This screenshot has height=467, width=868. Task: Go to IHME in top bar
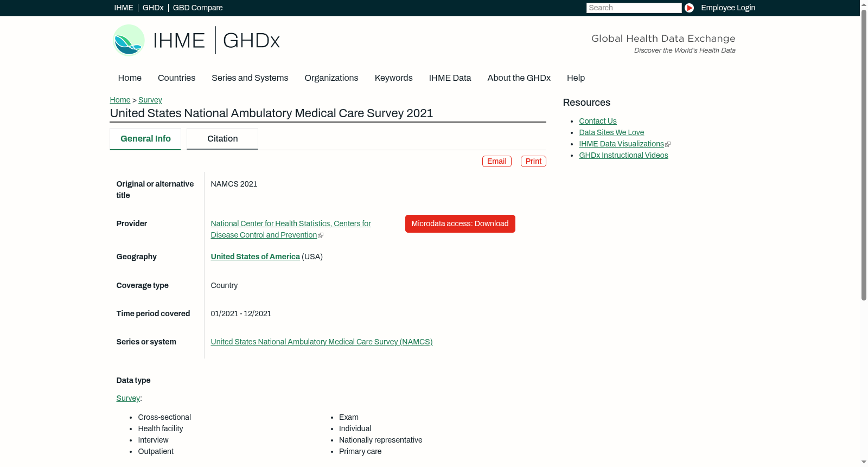point(124,8)
